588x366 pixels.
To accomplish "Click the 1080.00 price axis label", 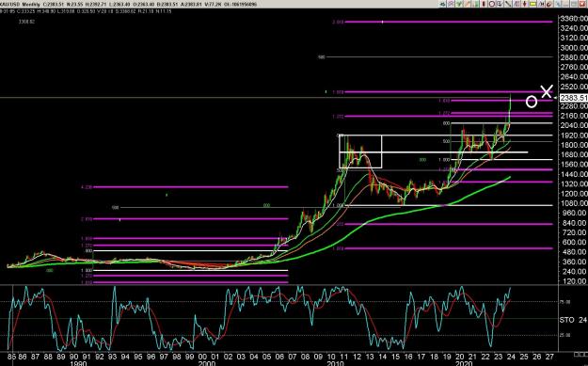I will coord(573,203).
